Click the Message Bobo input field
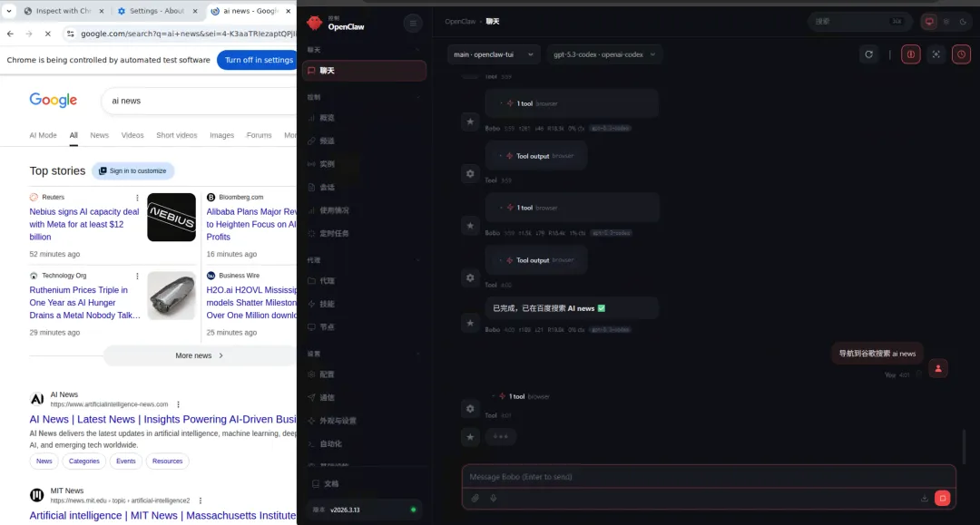 coord(709,477)
